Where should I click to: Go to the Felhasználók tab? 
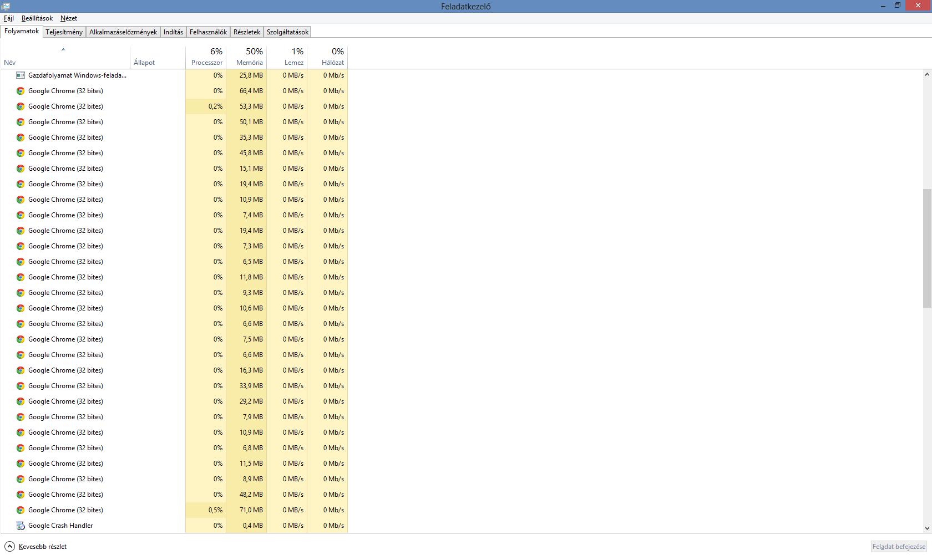[208, 32]
